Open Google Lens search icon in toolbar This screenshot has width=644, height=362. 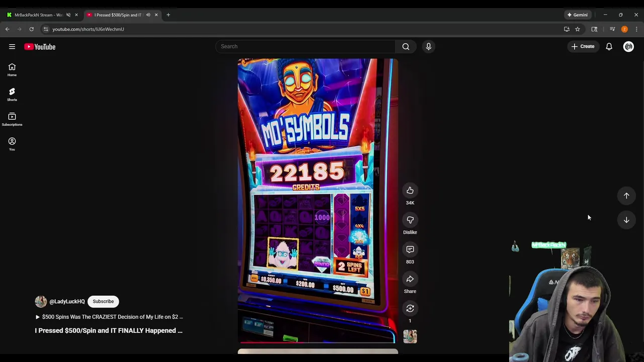(594, 29)
